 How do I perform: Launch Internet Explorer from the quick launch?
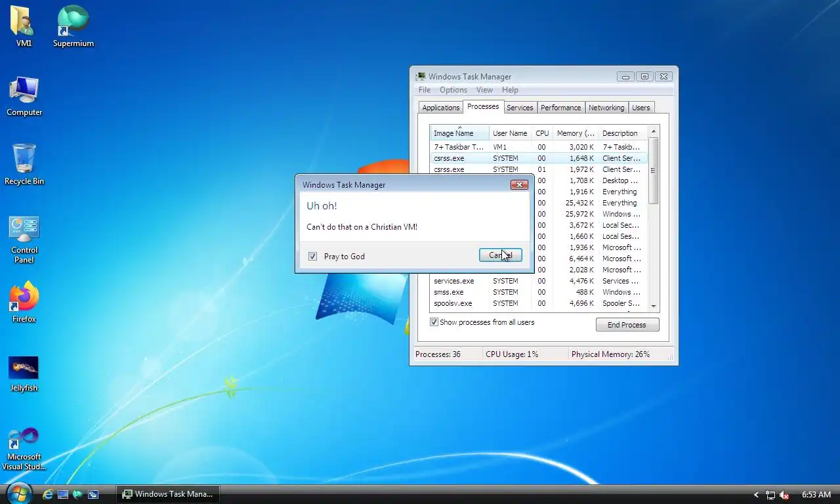[47, 494]
